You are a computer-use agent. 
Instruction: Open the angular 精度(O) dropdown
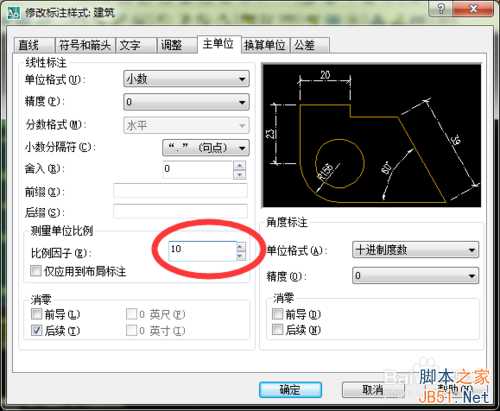(415, 276)
